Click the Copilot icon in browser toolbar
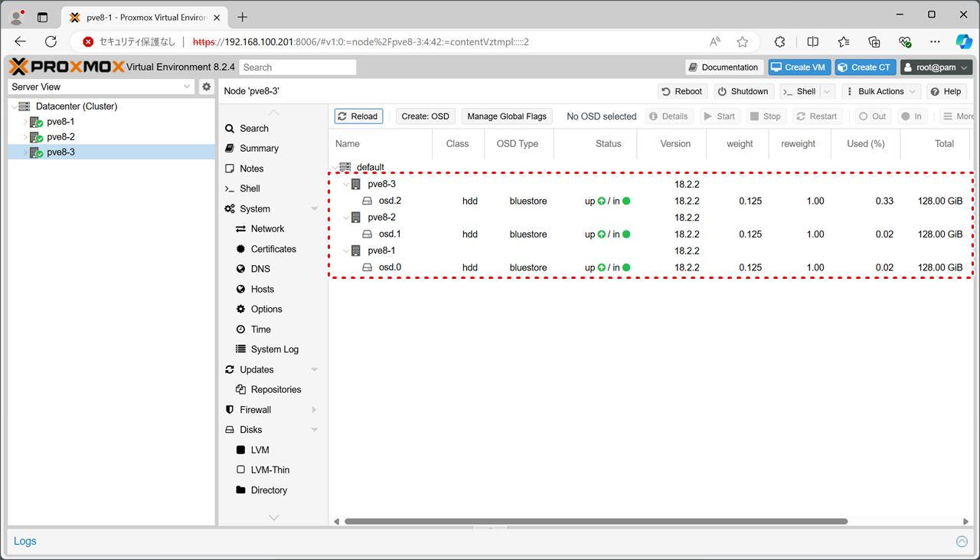 [x=964, y=41]
